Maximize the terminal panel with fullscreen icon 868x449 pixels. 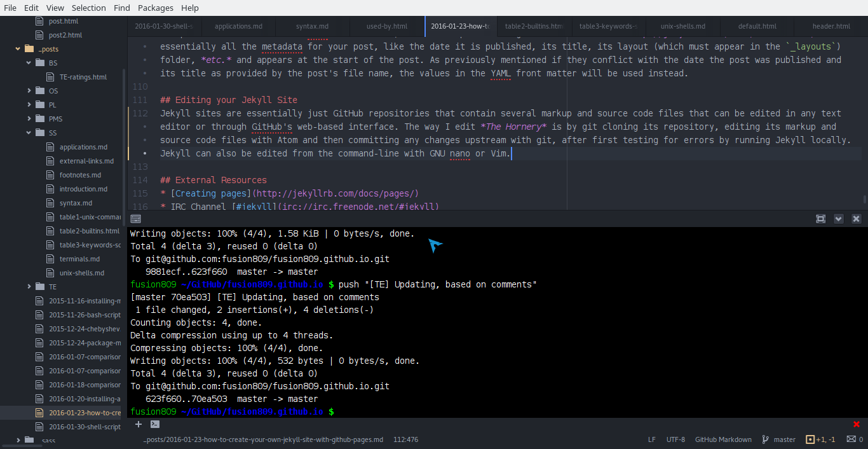point(820,219)
